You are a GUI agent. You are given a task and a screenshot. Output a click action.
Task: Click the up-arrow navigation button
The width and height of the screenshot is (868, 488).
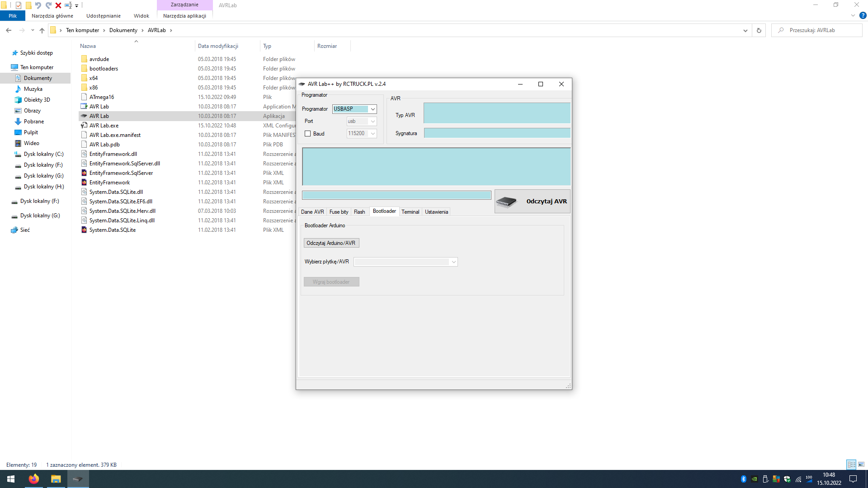[42, 30]
